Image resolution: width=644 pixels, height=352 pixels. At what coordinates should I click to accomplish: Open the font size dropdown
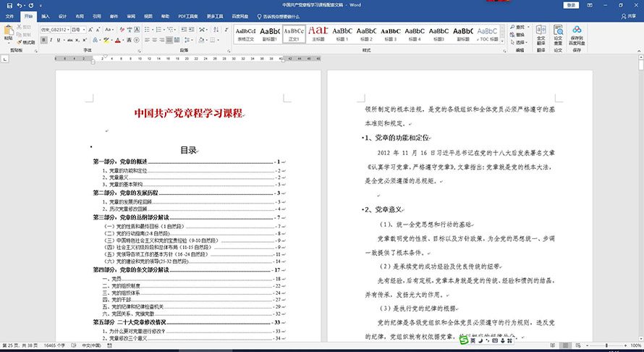[84, 30]
